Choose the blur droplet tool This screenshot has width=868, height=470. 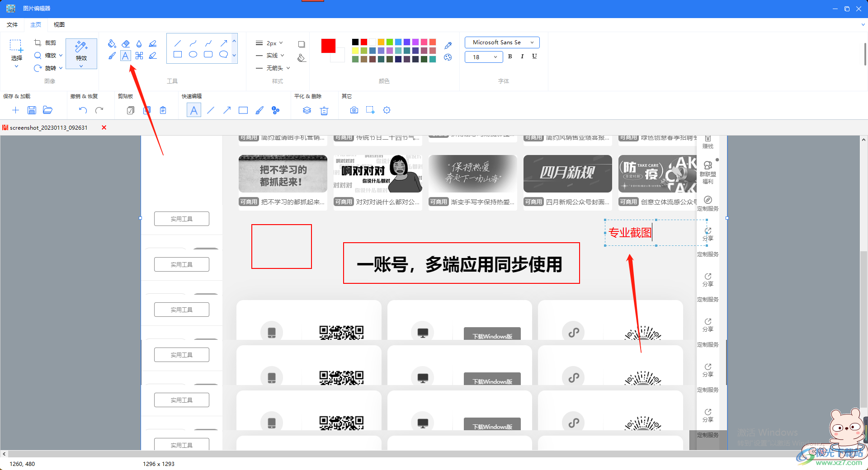(139, 43)
